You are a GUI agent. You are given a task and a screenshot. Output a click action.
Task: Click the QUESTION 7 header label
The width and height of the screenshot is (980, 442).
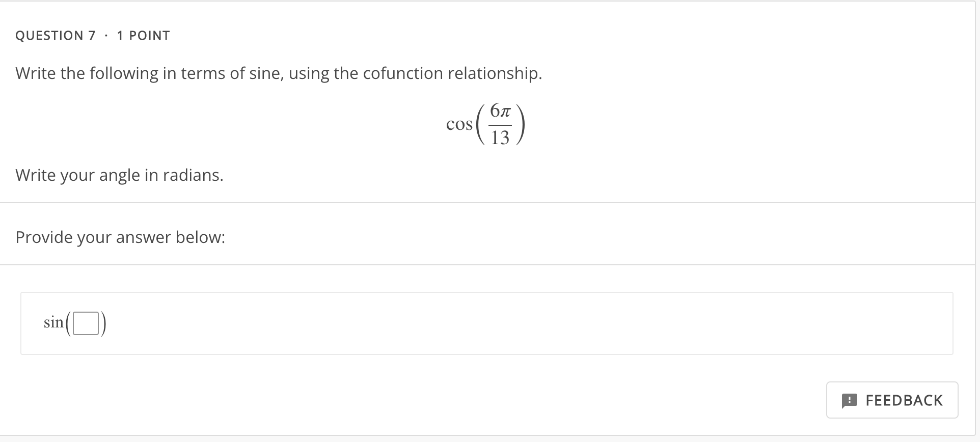pos(55,35)
